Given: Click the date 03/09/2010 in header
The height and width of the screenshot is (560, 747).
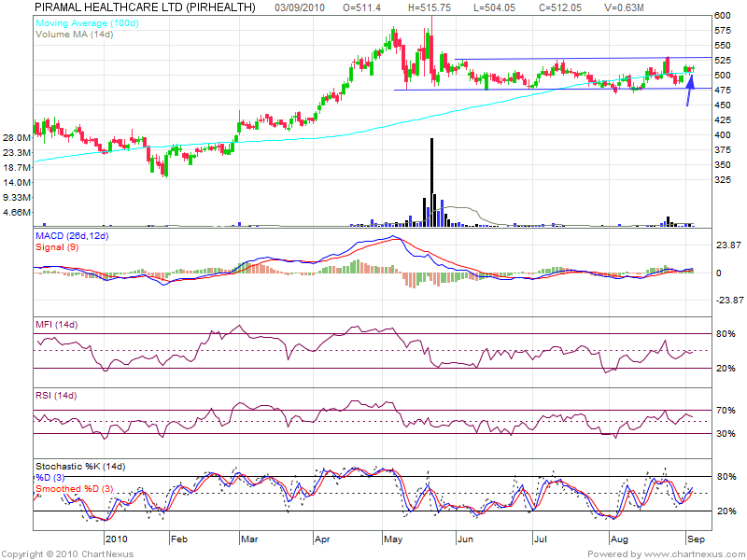Looking at the screenshot, I should tap(302, 7).
